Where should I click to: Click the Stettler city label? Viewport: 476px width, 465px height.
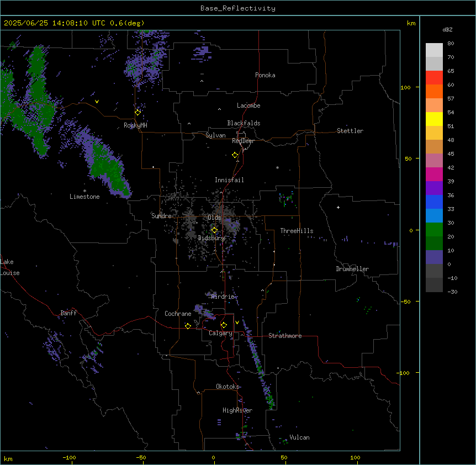[350, 131]
